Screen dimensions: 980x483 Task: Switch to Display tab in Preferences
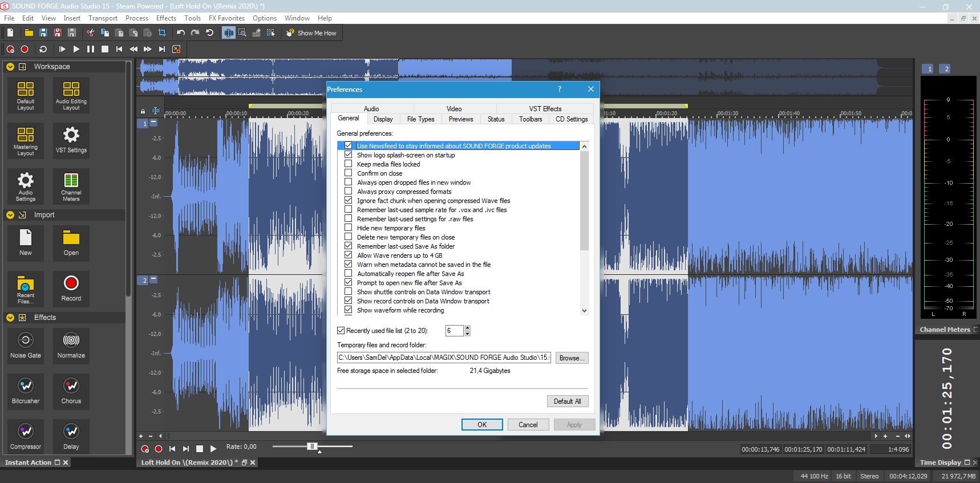[x=383, y=119]
